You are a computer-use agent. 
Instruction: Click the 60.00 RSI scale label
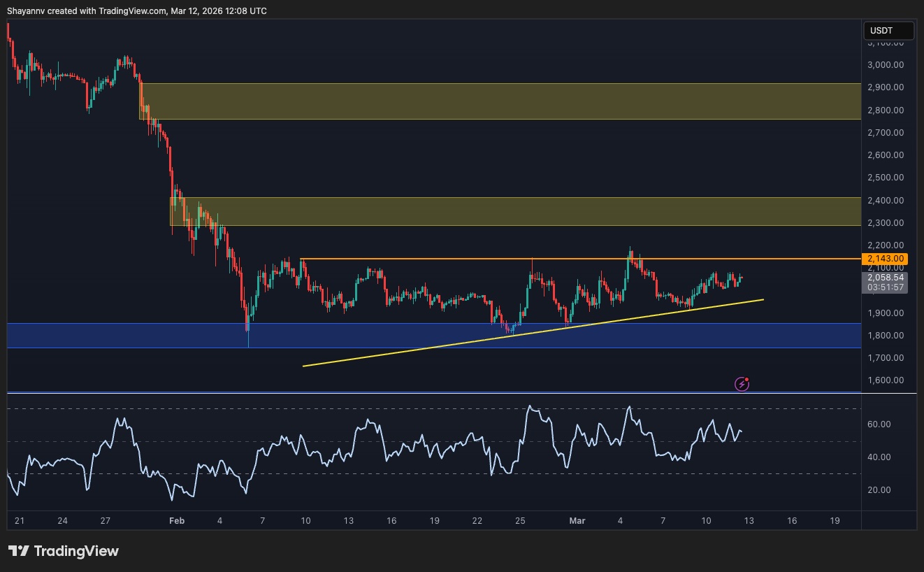pyautogui.click(x=879, y=424)
